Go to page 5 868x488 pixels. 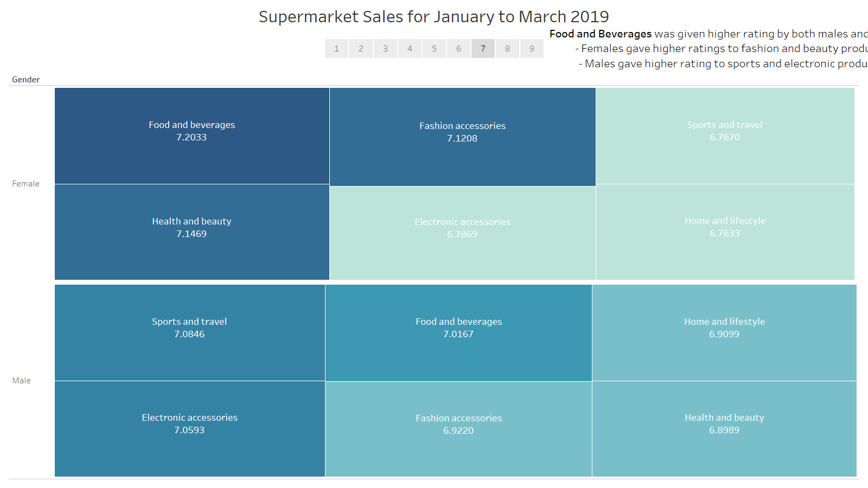pos(434,48)
